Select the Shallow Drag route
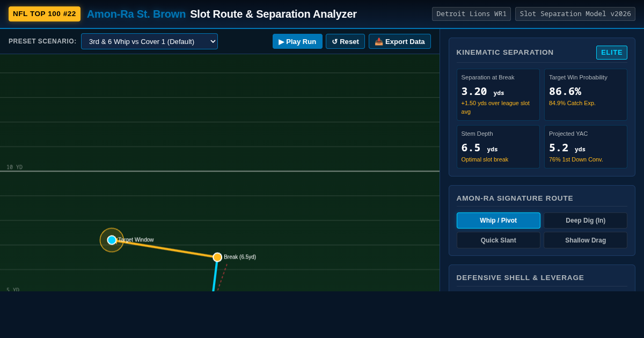This screenshot has width=644, height=338. tap(586, 240)
